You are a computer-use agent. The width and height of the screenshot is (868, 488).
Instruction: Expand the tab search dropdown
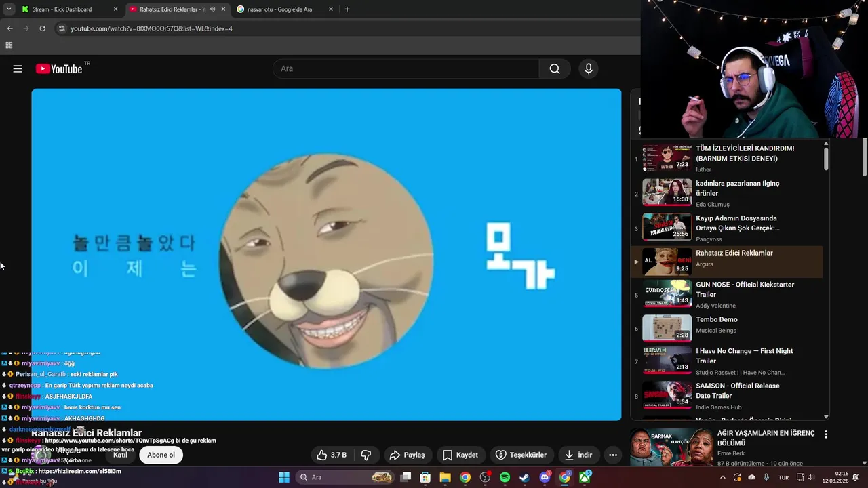[9, 9]
